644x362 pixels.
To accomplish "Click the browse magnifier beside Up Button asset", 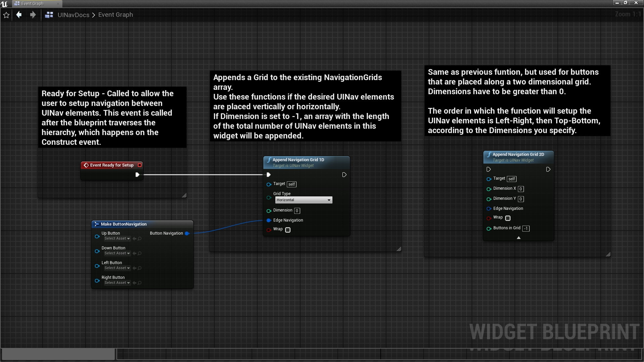I will pyautogui.click(x=140, y=238).
